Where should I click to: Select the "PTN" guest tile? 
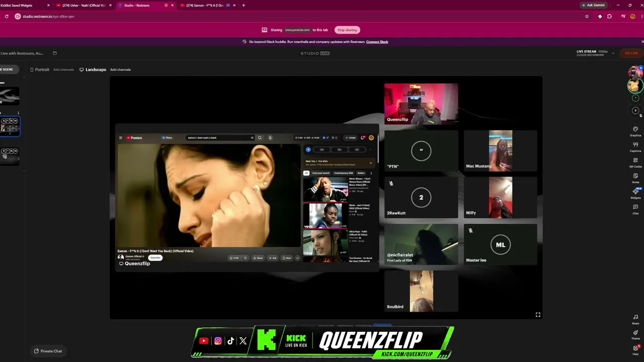[x=421, y=150]
